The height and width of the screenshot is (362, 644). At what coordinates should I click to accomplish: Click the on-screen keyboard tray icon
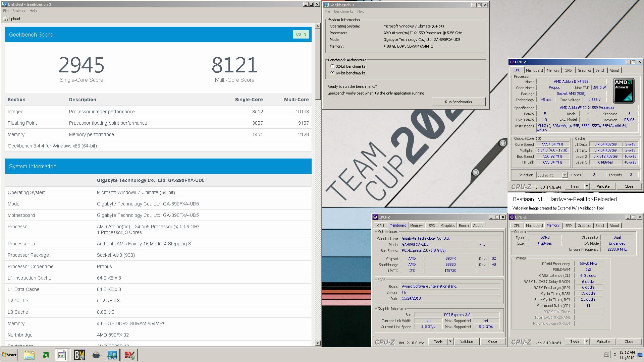tap(606, 355)
